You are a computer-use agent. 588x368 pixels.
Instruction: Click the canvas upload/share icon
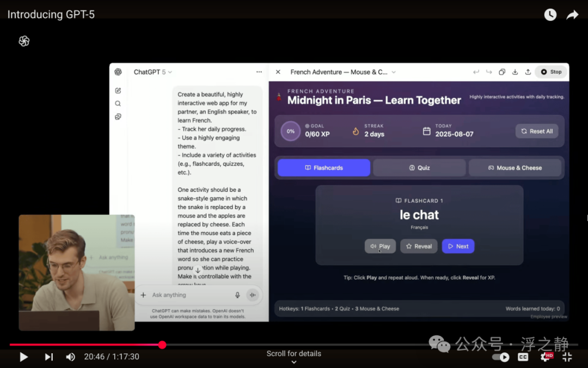point(528,72)
